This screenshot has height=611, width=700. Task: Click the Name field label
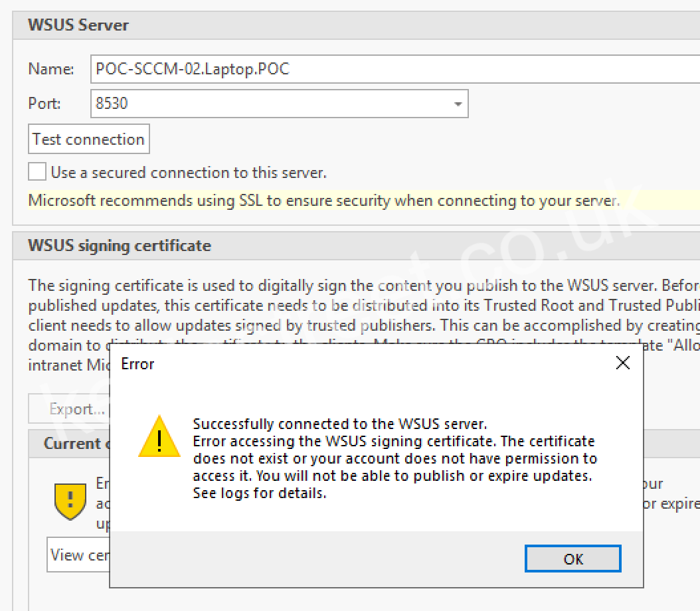[51, 69]
